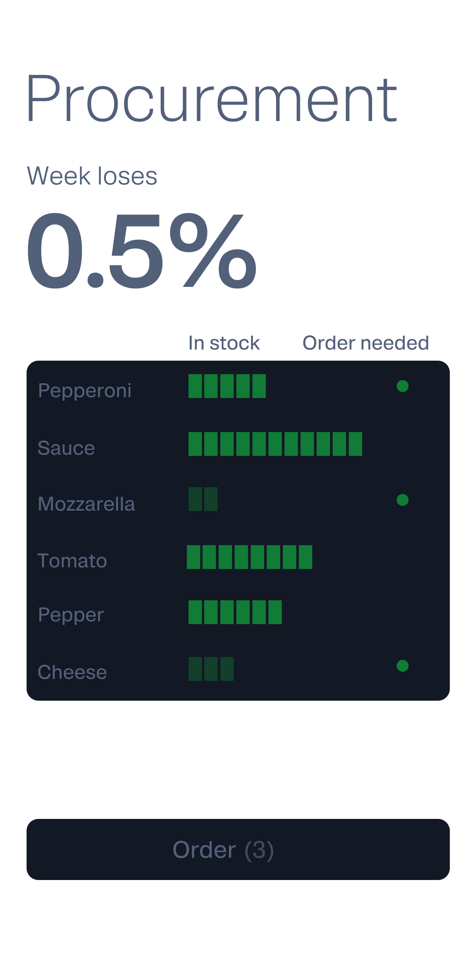
Task: Toggle Mozzarella order needed indicator
Action: pyautogui.click(x=403, y=500)
